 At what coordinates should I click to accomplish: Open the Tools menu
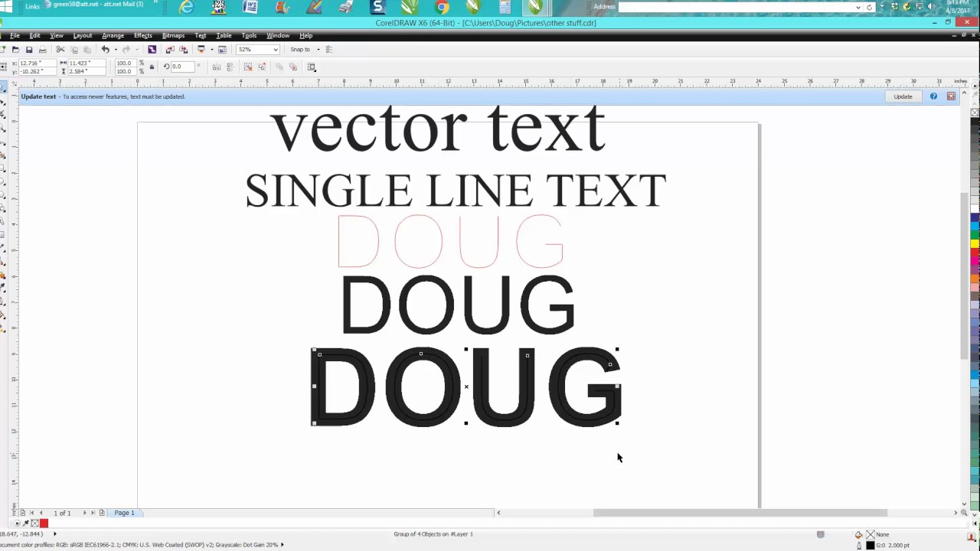pos(249,36)
